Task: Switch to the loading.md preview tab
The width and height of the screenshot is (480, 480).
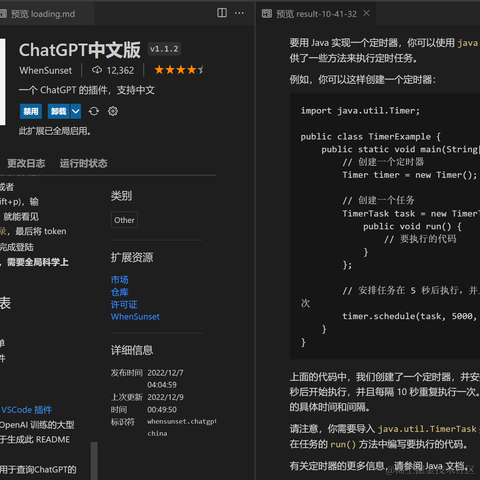Action: (x=43, y=14)
